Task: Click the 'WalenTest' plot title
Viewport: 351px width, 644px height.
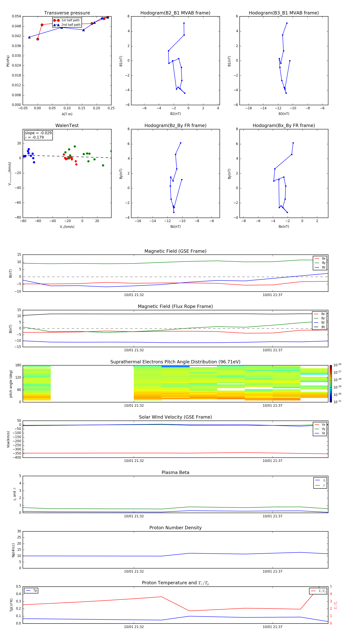Action: click(67, 125)
